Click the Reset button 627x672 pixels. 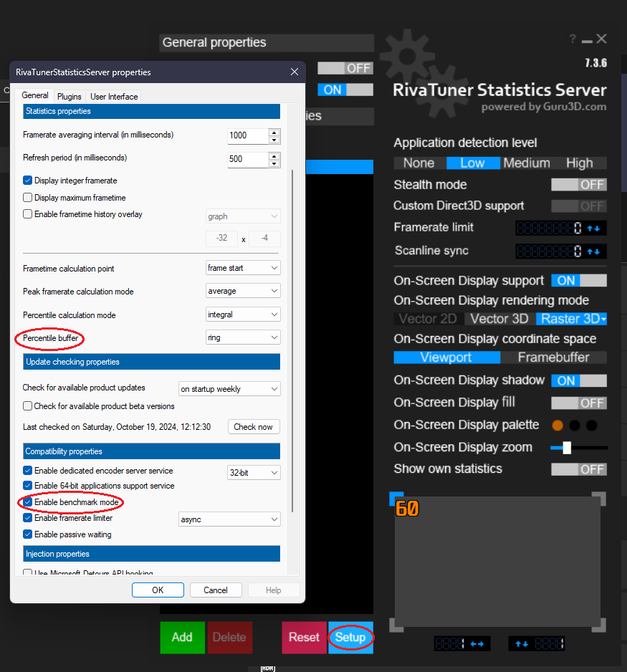[x=305, y=638]
